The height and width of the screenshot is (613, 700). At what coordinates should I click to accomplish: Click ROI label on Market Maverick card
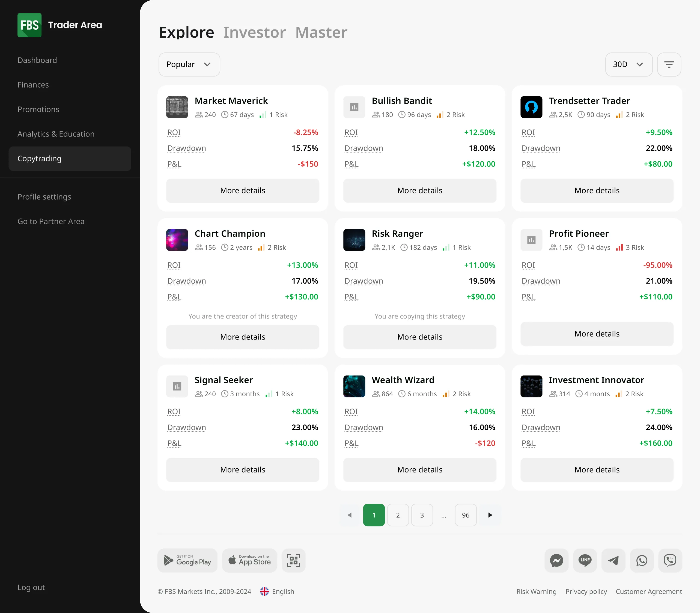(174, 132)
